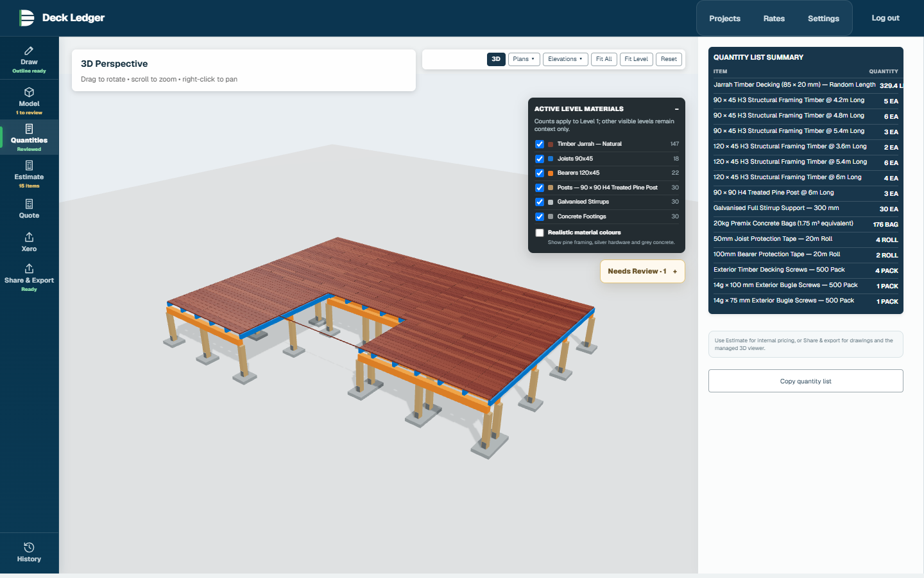The width and height of the screenshot is (924, 578).
Task: Click the Bearers orange colour swatch
Action: pos(551,173)
